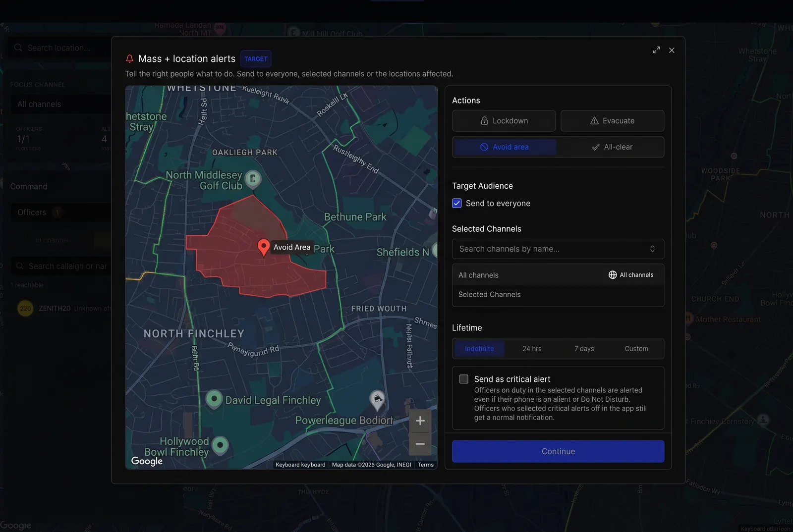Screen dimensions: 793x532
Task: Uncheck Send to everyone checkbox
Action: (x=457, y=203)
